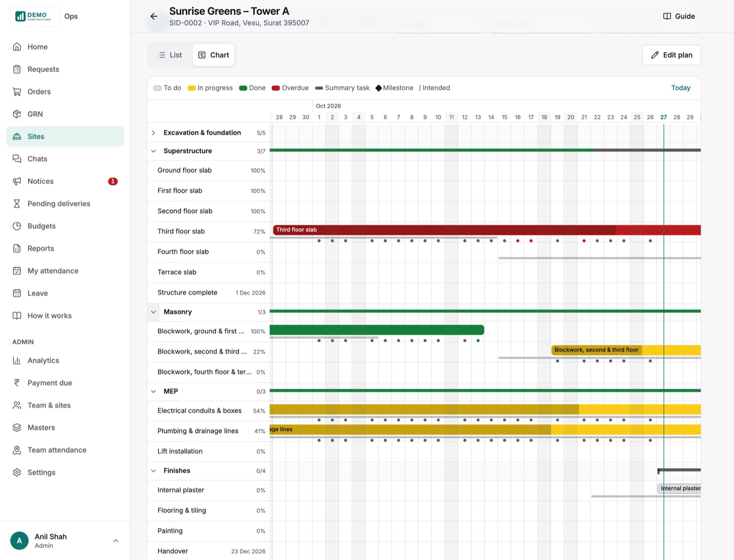Viewport: 734px width, 560px height.
Task: Collapse the Finishes group
Action: [153, 471]
